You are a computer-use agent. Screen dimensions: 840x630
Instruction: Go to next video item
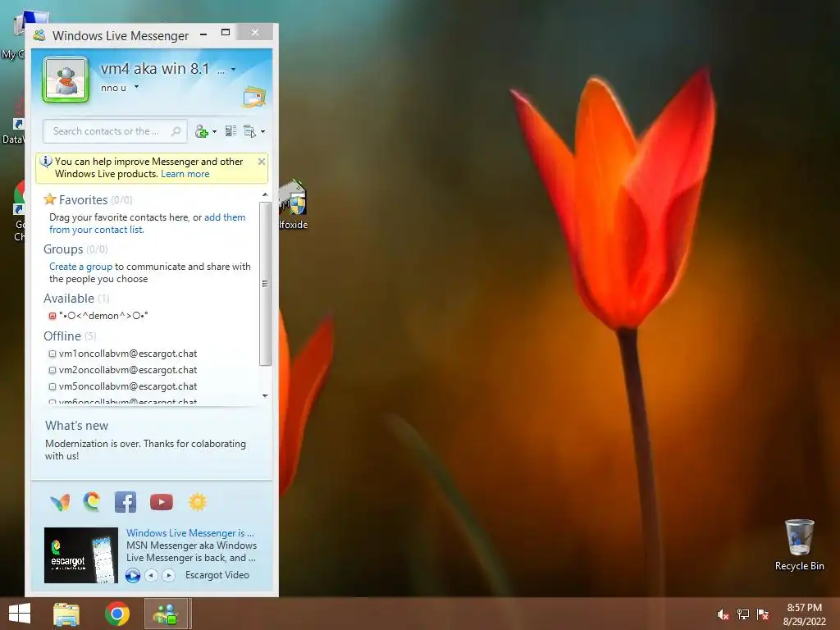click(x=168, y=575)
